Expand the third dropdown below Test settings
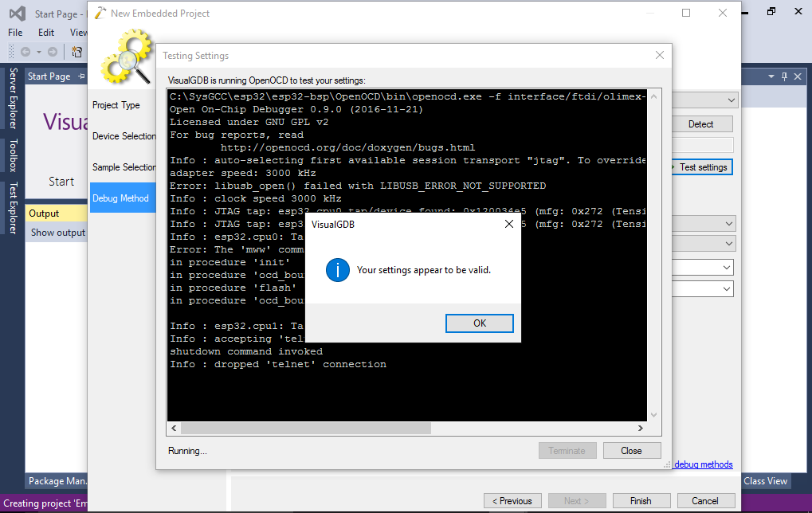 point(727,268)
